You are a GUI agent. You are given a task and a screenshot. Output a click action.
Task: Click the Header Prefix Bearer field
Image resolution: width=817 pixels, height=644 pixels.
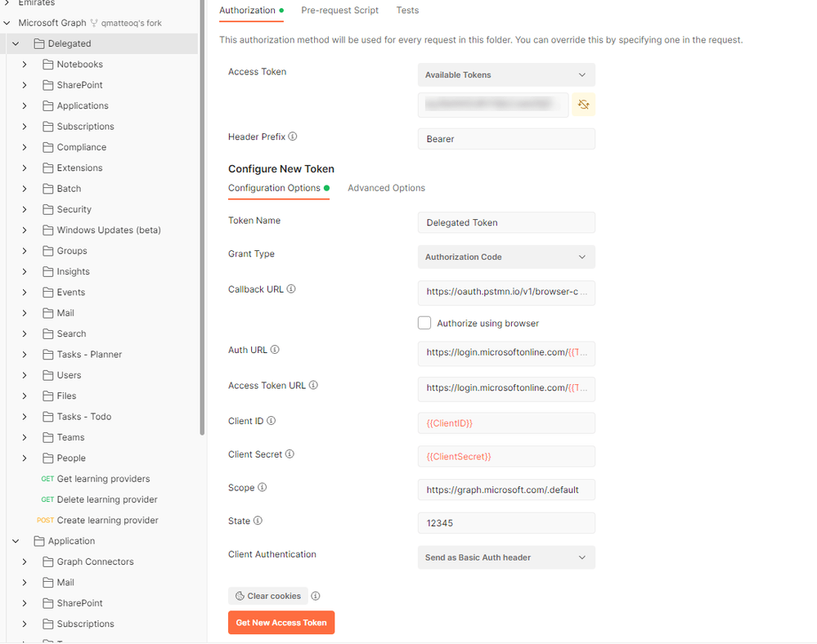click(506, 139)
